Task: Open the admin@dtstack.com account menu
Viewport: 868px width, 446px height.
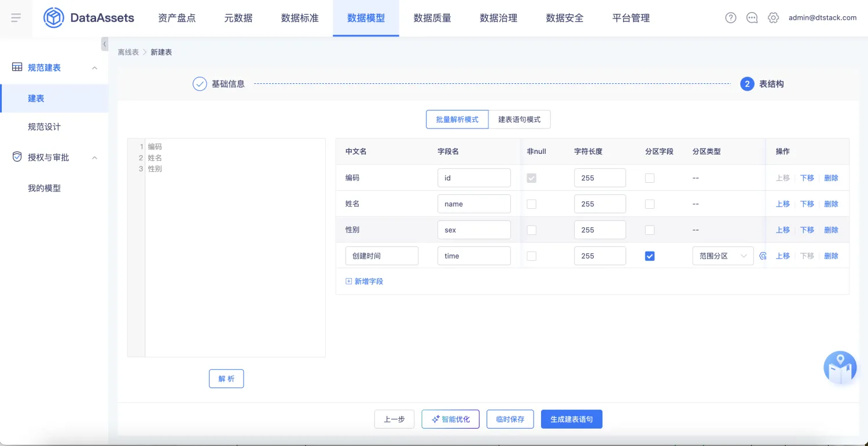Action: [x=822, y=18]
